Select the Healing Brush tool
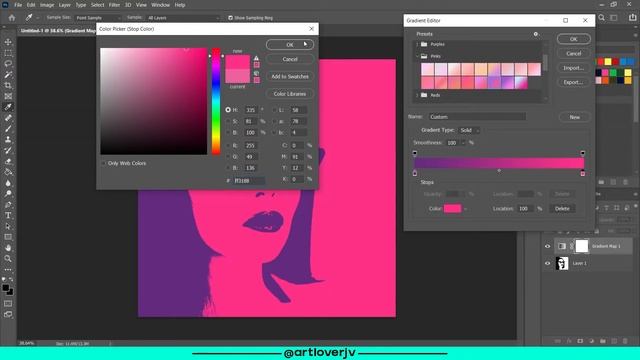The height and width of the screenshot is (360, 640). 8,118
